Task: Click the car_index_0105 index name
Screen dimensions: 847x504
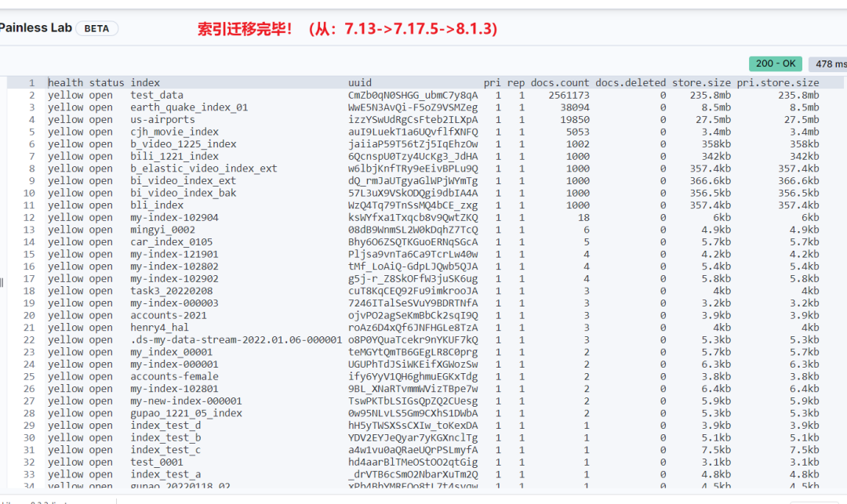Action: (165, 241)
